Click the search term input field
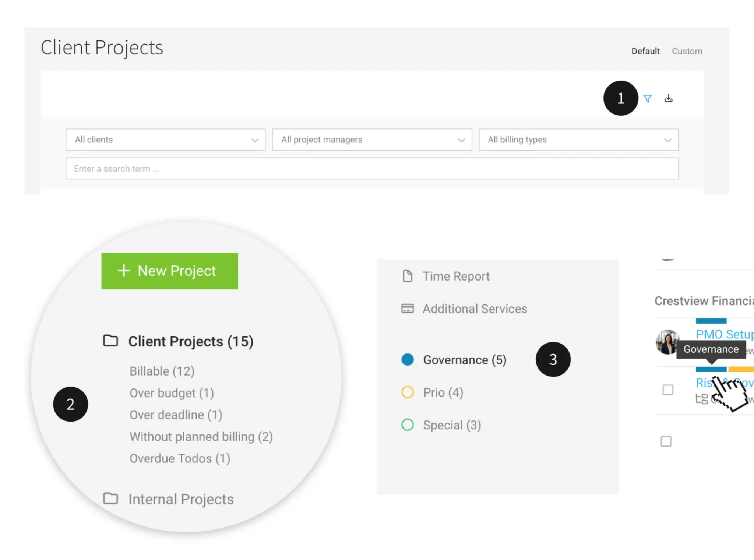 coord(372,169)
